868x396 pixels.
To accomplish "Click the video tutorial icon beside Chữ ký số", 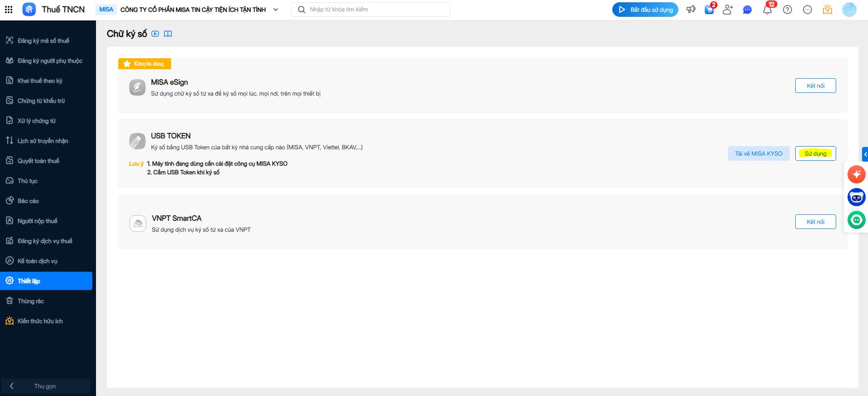I will [x=155, y=34].
